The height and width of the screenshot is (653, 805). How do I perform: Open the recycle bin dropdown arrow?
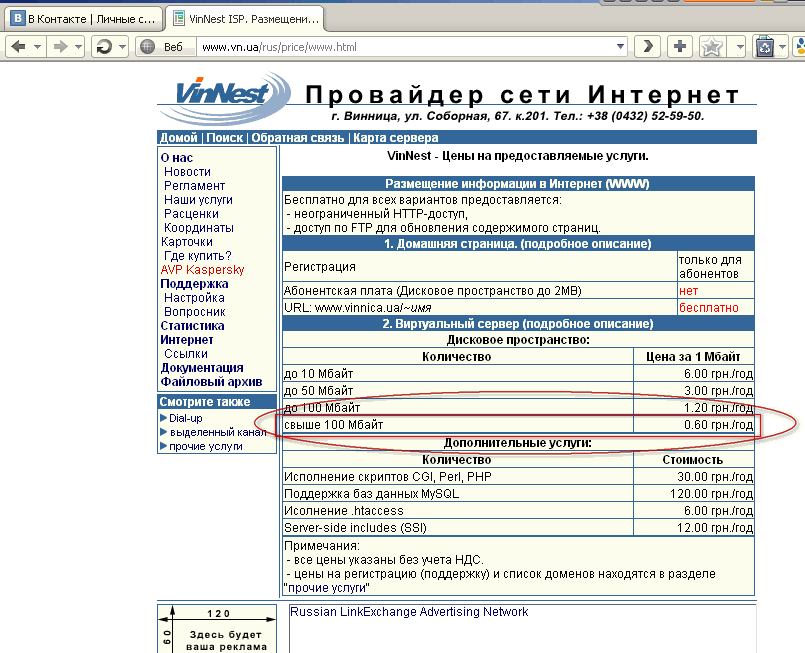click(x=782, y=47)
